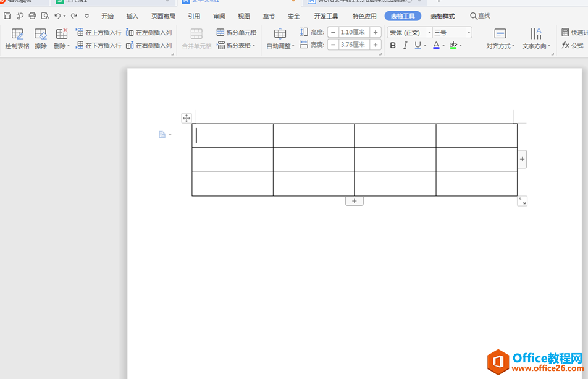Viewport: 588px width, 379px height.
Task: Apply the font color A button
Action: click(x=436, y=45)
